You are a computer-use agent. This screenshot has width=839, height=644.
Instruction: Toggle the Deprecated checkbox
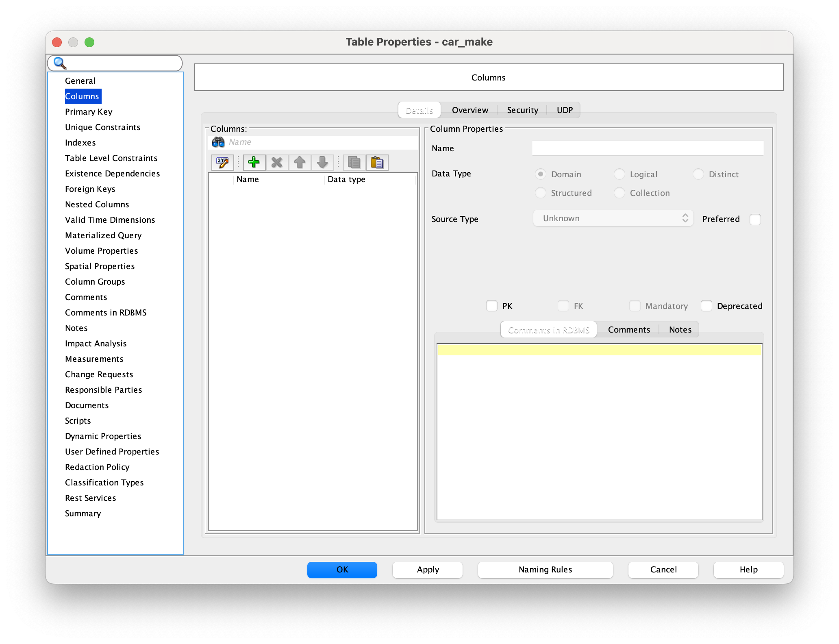[x=706, y=306]
